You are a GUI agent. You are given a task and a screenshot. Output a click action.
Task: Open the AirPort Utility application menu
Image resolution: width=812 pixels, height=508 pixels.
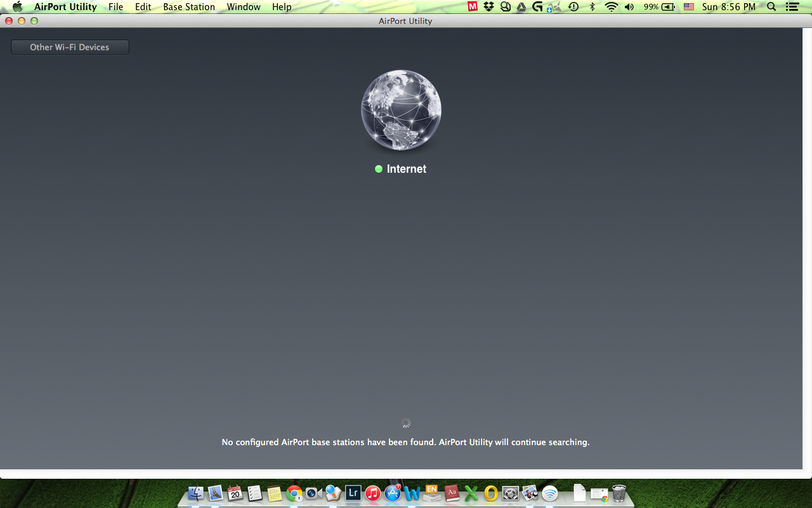coord(65,7)
